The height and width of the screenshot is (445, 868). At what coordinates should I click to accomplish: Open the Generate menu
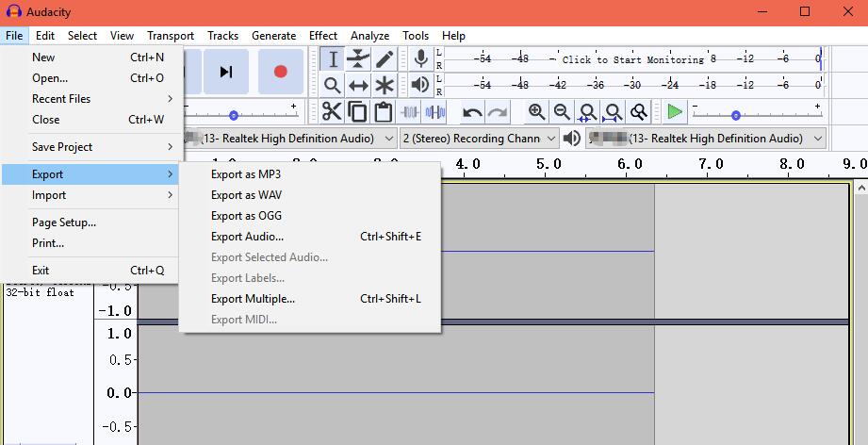274,36
